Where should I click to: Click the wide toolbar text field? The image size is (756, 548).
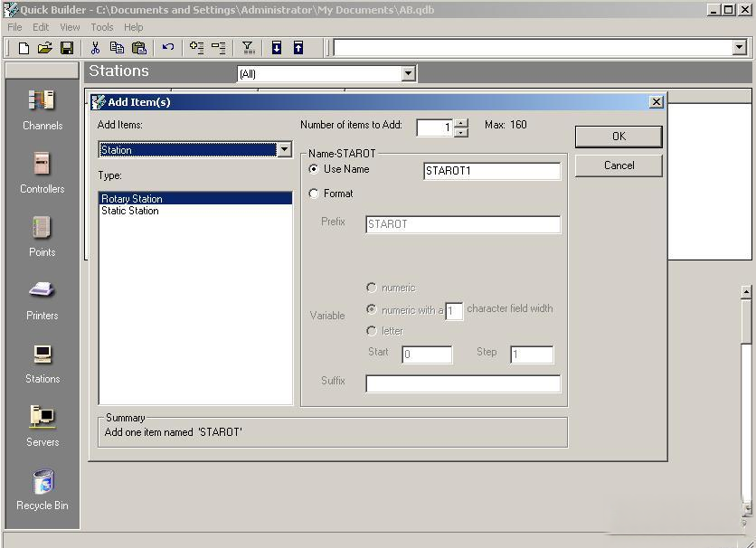click(533, 47)
